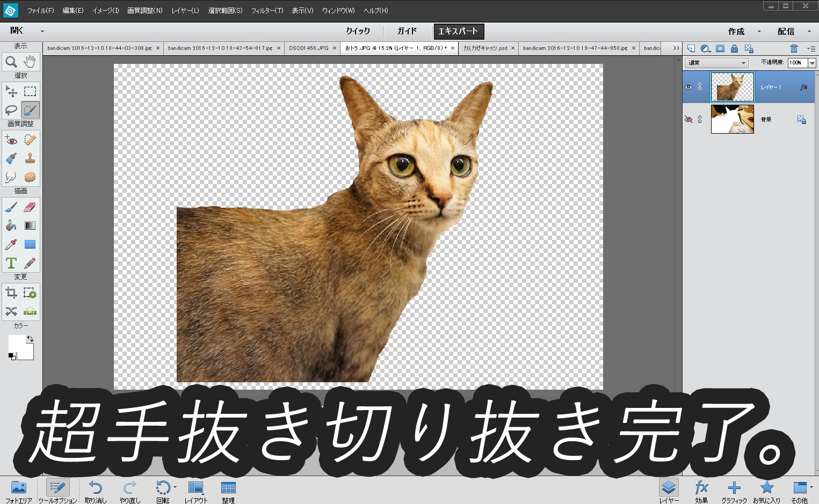Open the お気に入り favorites panel

pyautogui.click(x=767, y=491)
